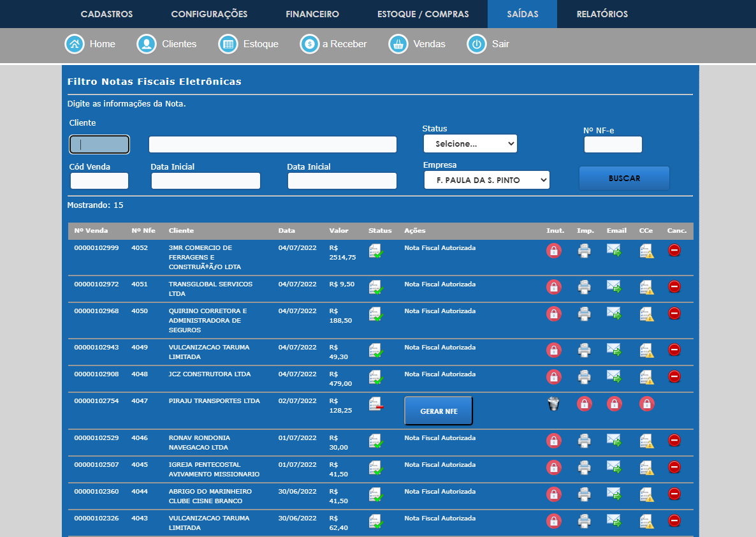The image size is (756, 537).
Task: Focus the Nº NF-e input field
Action: (613, 145)
